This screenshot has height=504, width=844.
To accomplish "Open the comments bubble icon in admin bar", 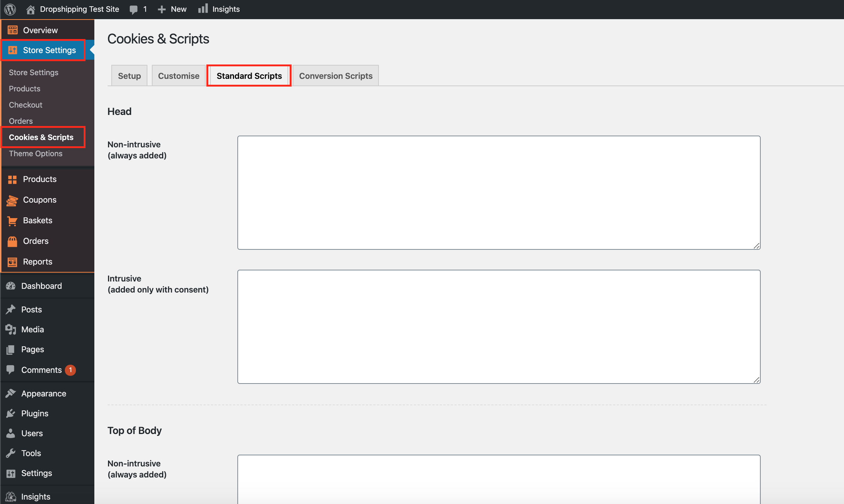I will click(133, 10).
